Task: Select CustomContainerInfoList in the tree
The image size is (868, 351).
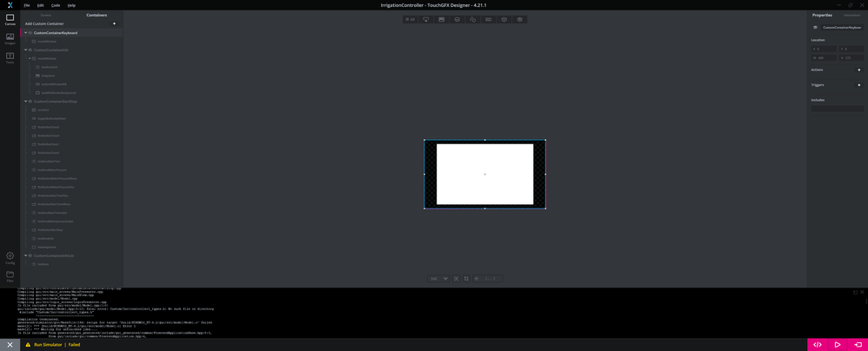Action: coord(53,255)
